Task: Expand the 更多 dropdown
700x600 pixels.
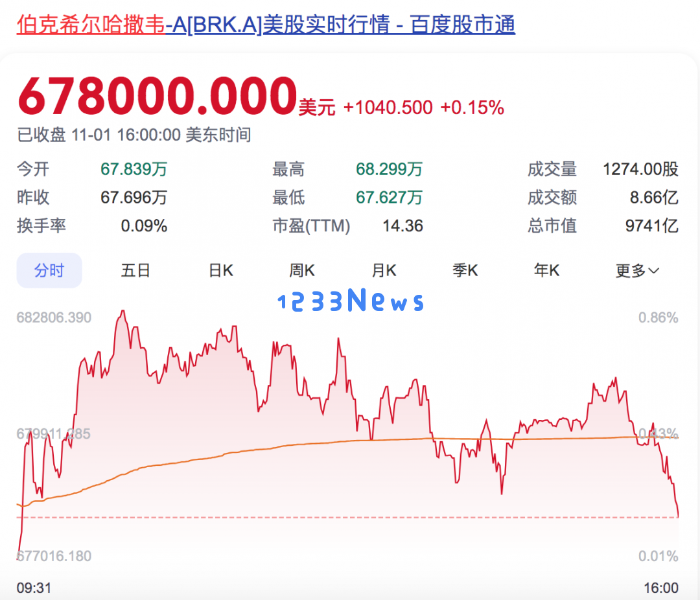Action: [637, 271]
